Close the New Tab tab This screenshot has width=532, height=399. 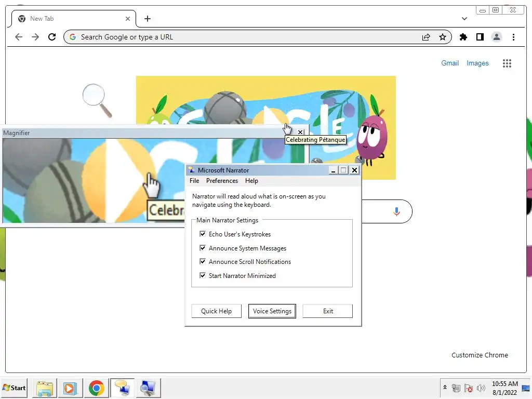click(128, 19)
